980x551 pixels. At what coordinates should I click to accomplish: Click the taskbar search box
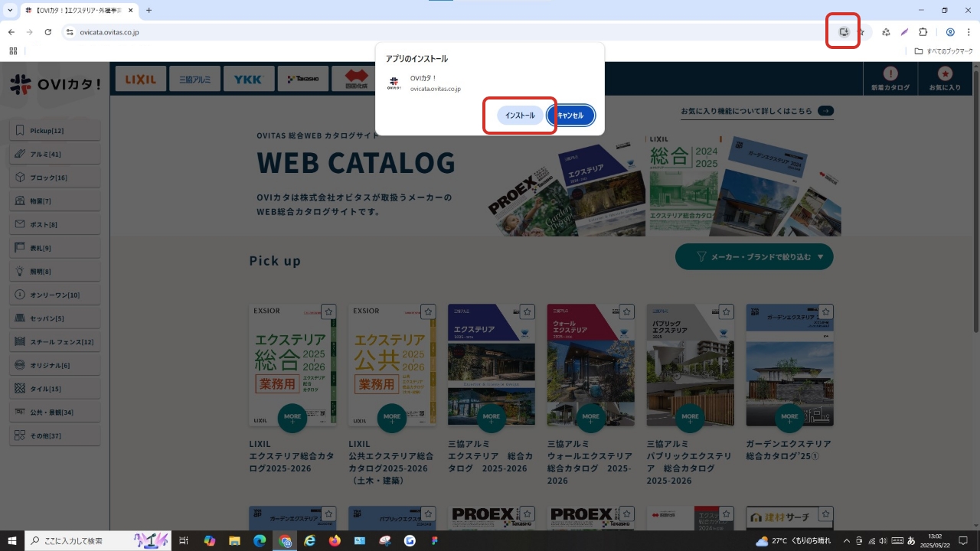click(98, 541)
